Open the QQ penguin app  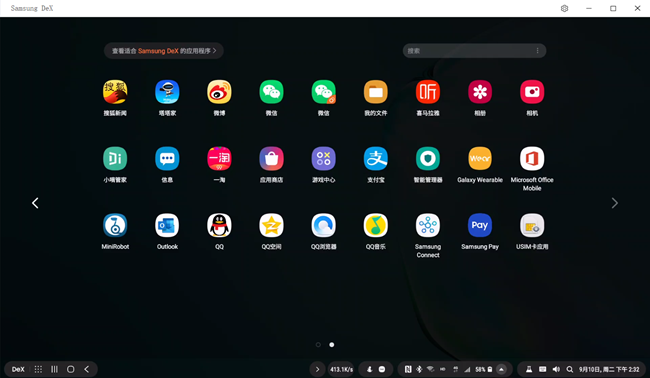coord(219,225)
